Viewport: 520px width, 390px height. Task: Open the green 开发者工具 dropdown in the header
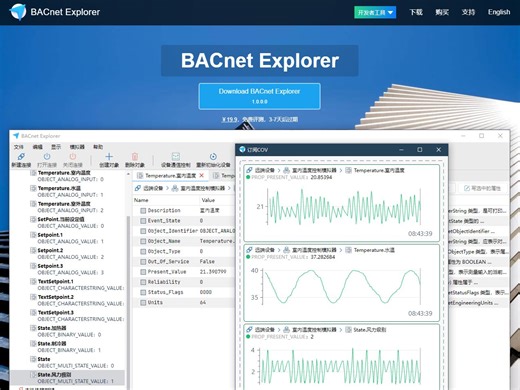(375, 12)
